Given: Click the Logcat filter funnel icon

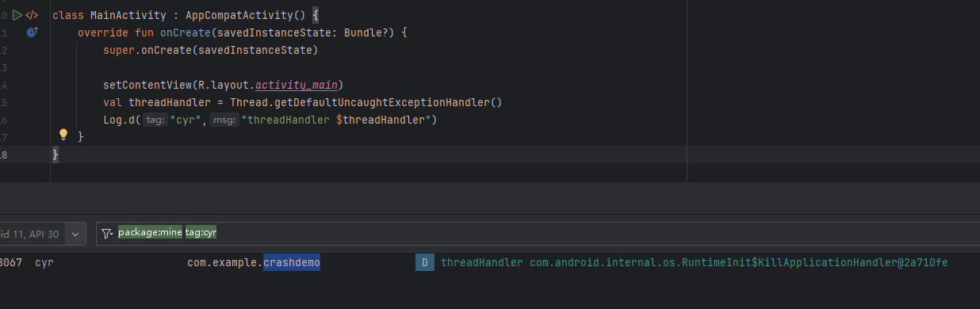Looking at the screenshot, I should tap(107, 233).
